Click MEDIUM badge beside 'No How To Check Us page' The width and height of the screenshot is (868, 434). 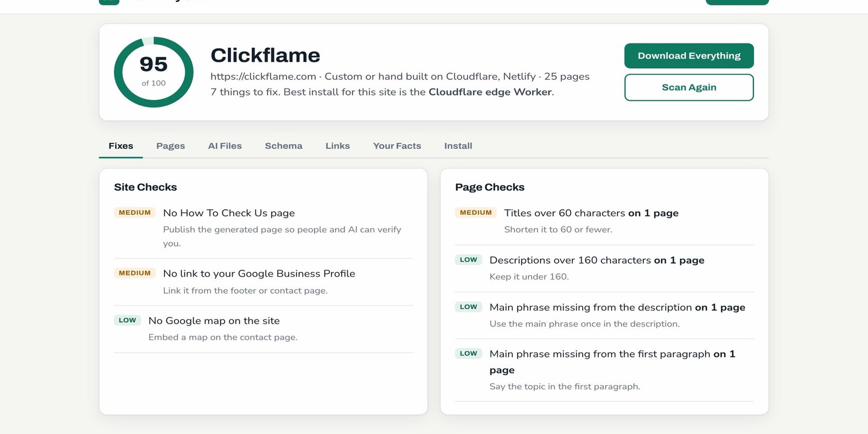pos(135,213)
